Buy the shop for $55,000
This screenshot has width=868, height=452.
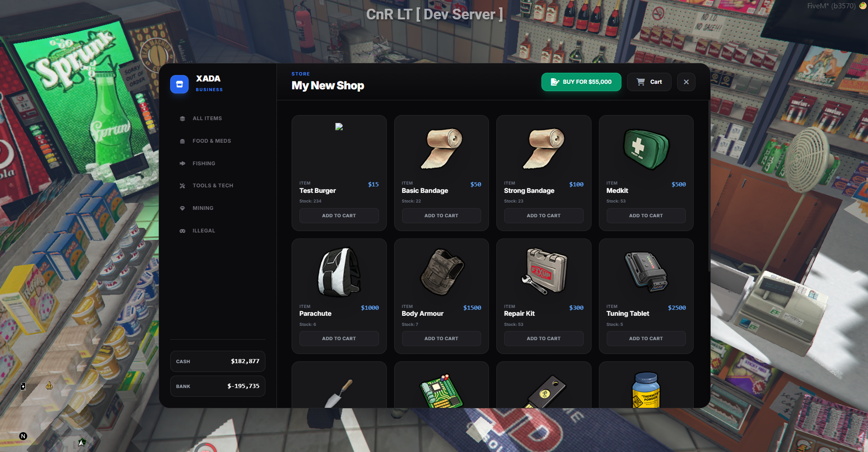pyautogui.click(x=581, y=82)
